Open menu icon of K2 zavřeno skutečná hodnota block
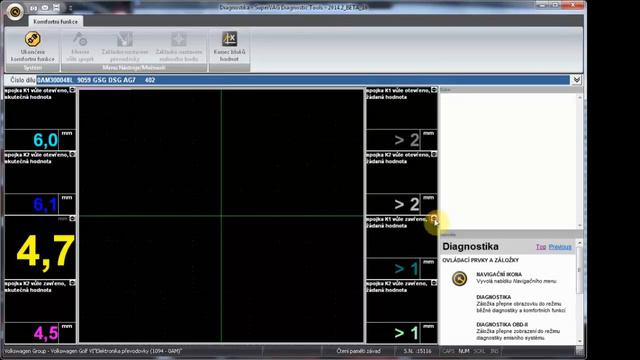The image size is (640, 360). tap(72, 282)
